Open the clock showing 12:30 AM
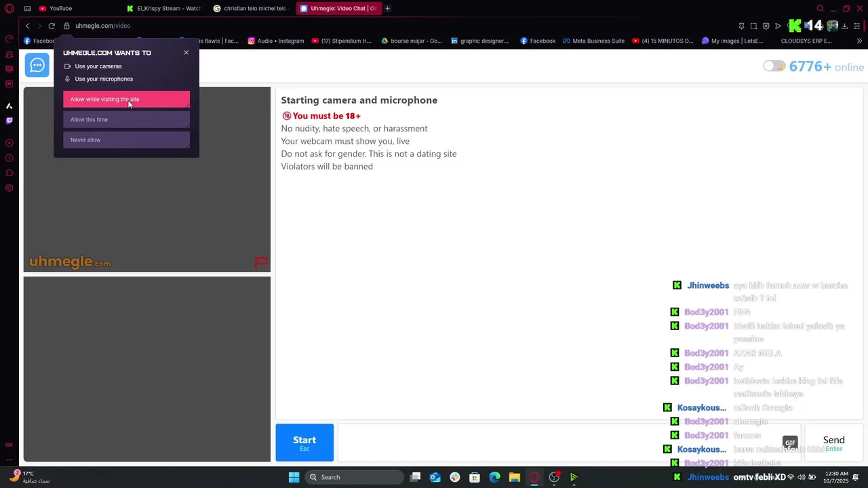Image resolution: width=868 pixels, height=488 pixels. coord(837,477)
